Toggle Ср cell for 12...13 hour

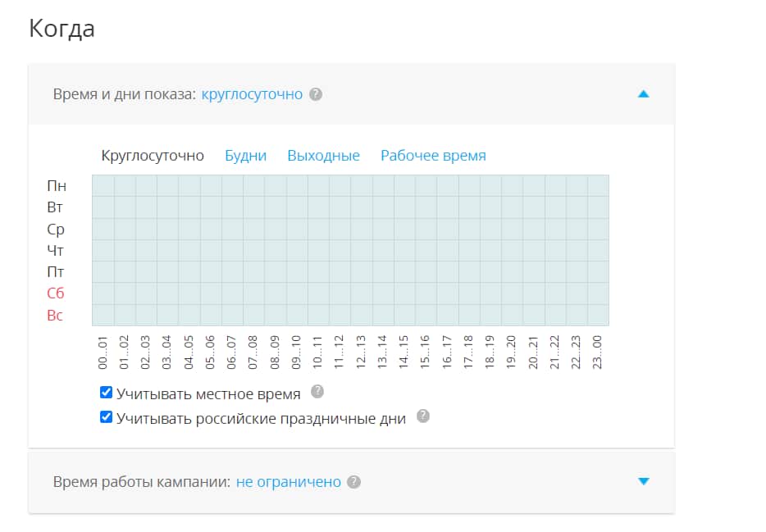362,229
